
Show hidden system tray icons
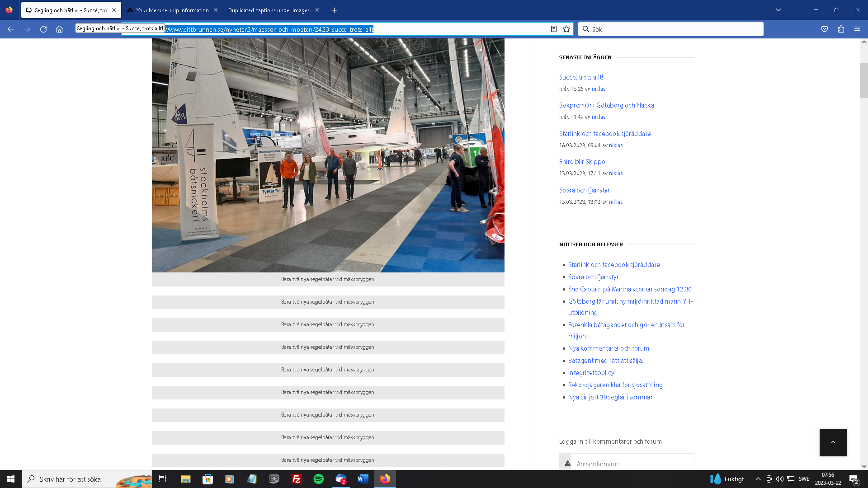coord(758,479)
